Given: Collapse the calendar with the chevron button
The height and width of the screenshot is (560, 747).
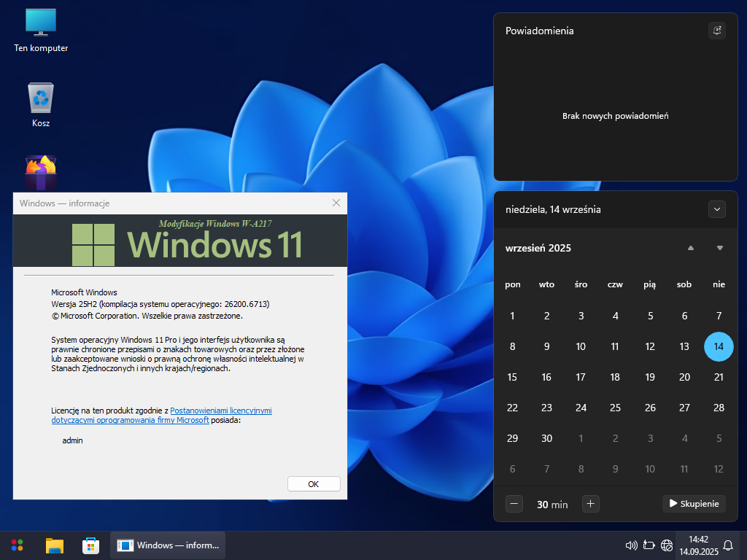Looking at the screenshot, I should 717,209.
